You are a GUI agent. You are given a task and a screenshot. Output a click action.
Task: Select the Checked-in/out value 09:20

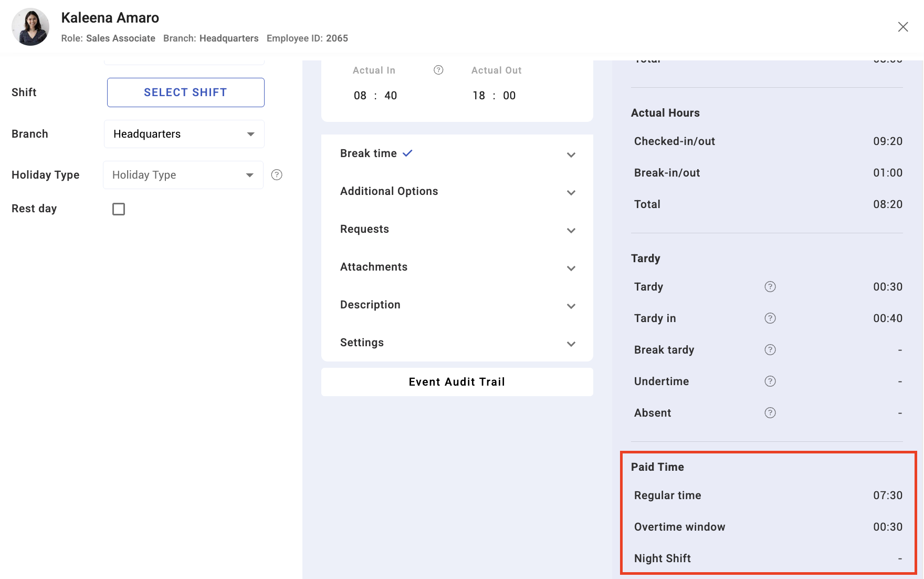click(888, 141)
